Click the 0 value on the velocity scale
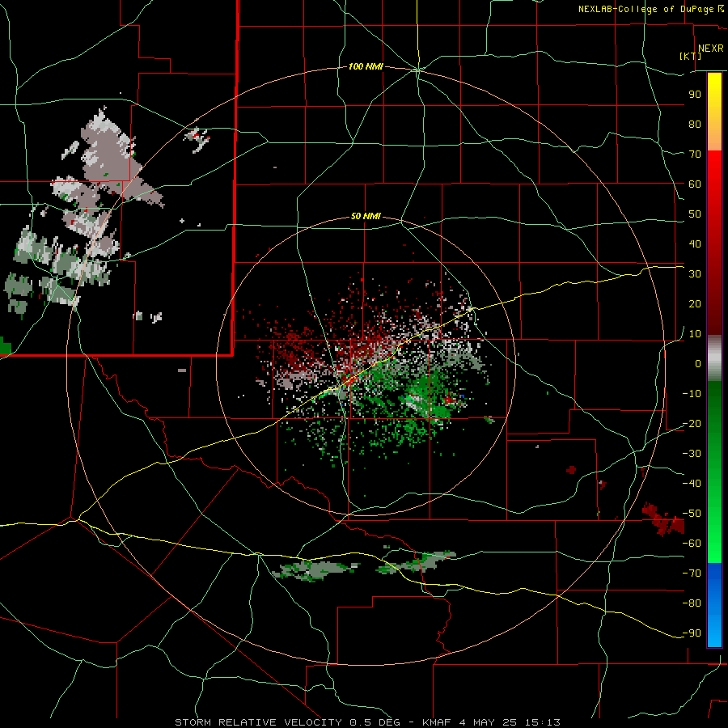728x728 pixels. coord(698,363)
